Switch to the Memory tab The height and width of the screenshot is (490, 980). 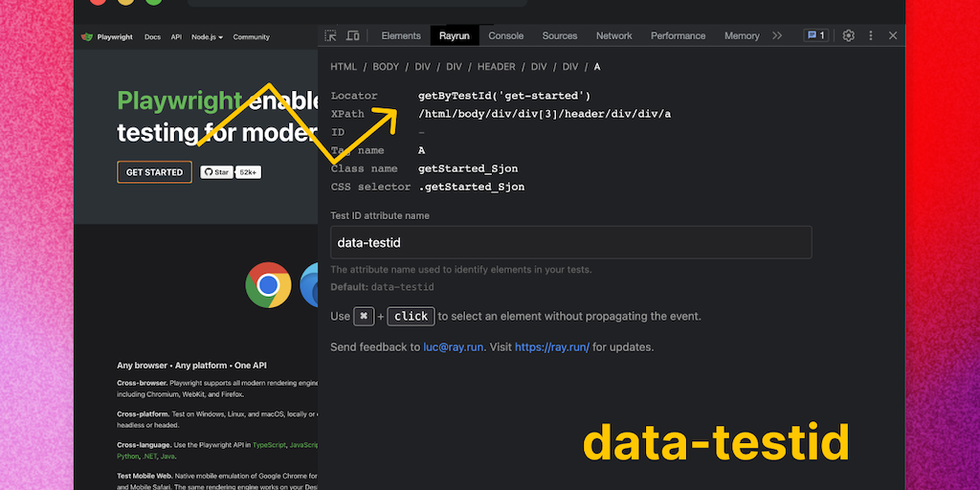tap(742, 35)
